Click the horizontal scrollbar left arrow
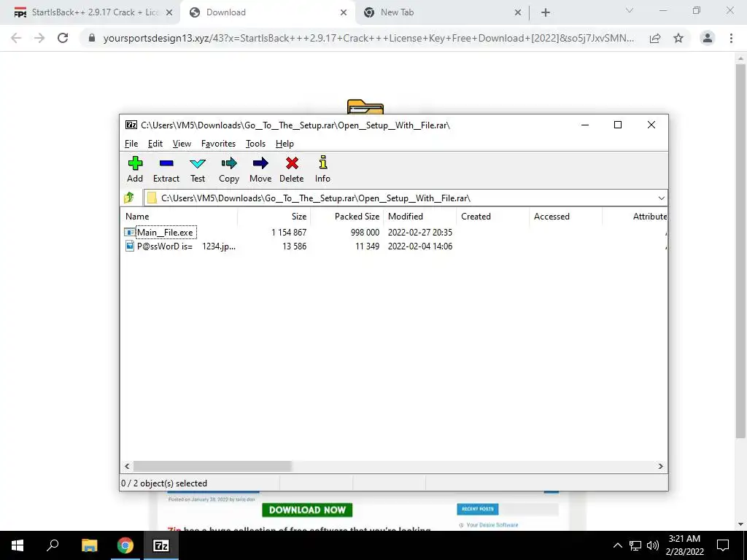The image size is (747, 560). pyautogui.click(x=127, y=466)
